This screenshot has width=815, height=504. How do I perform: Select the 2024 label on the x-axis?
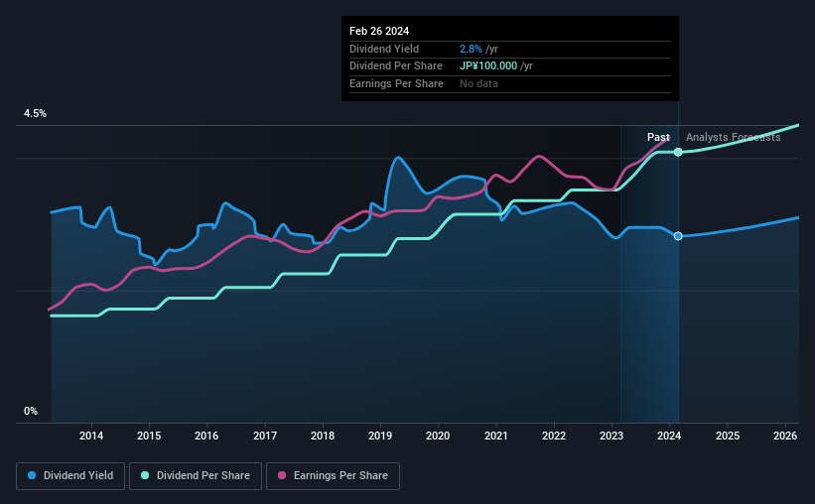(669, 436)
